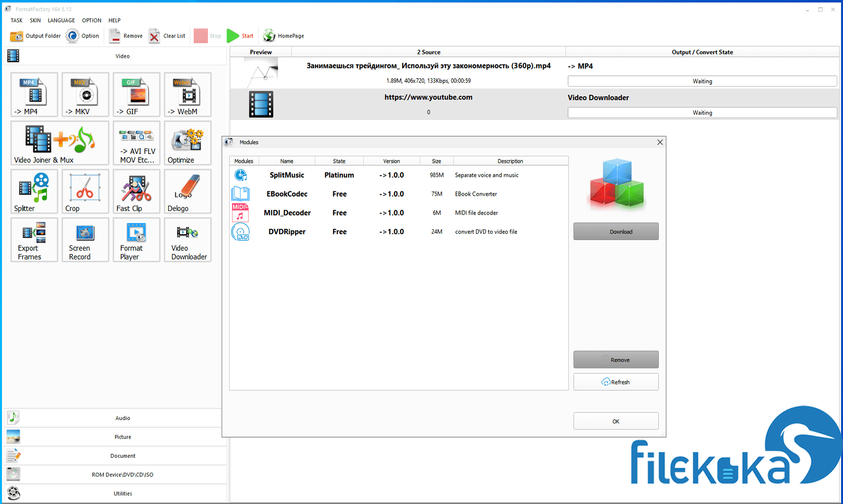Viewport: 843px width, 504px height.
Task: Click Download in the Modules dialog
Action: coord(616,232)
